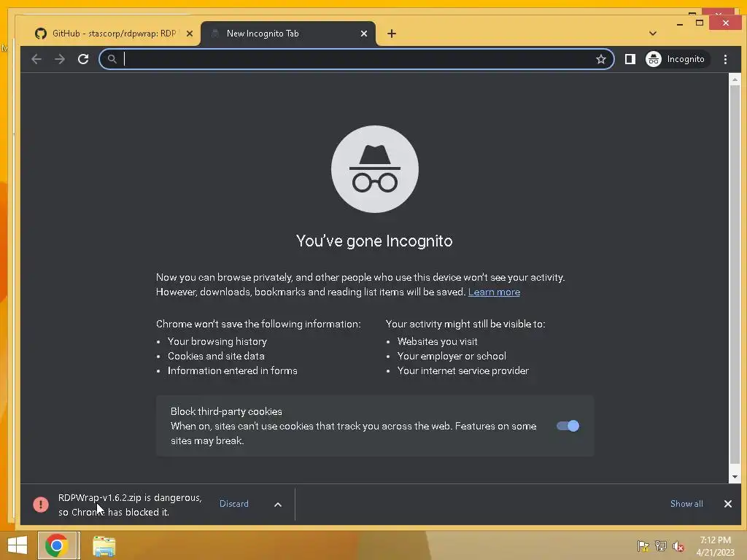The image size is (747, 560).
Task: Focus the address bar input
Action: click(357, 59)
